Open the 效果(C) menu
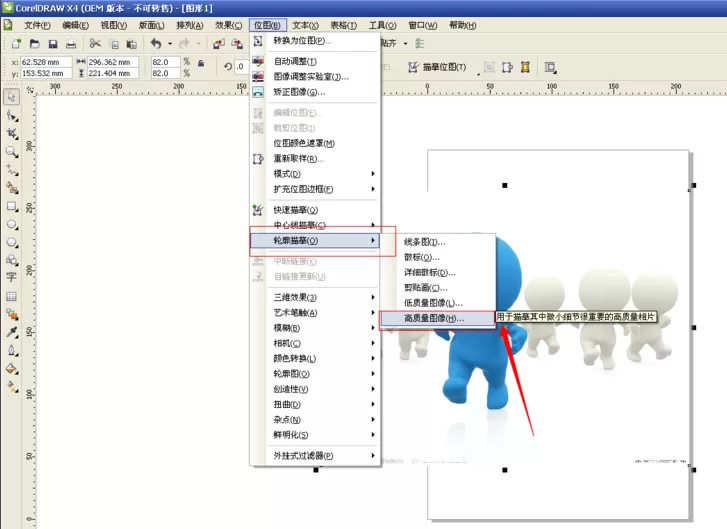The height and width of the screenshot is (529, 727). pyautogui.click(x=228, y=25)
